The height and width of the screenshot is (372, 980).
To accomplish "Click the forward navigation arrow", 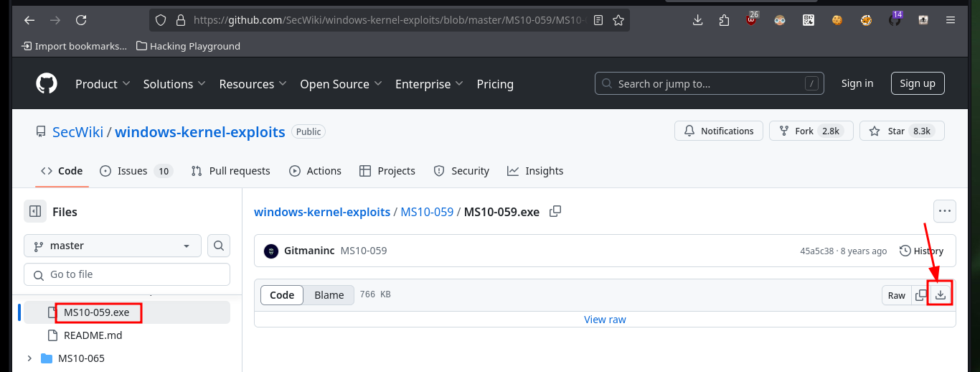I will coord(55,20).
